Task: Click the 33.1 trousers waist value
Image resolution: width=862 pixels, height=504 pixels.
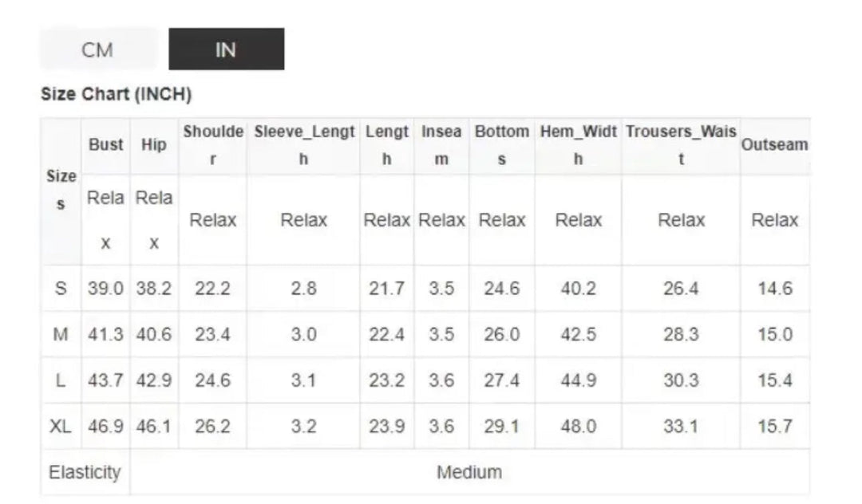Action: 681,427
